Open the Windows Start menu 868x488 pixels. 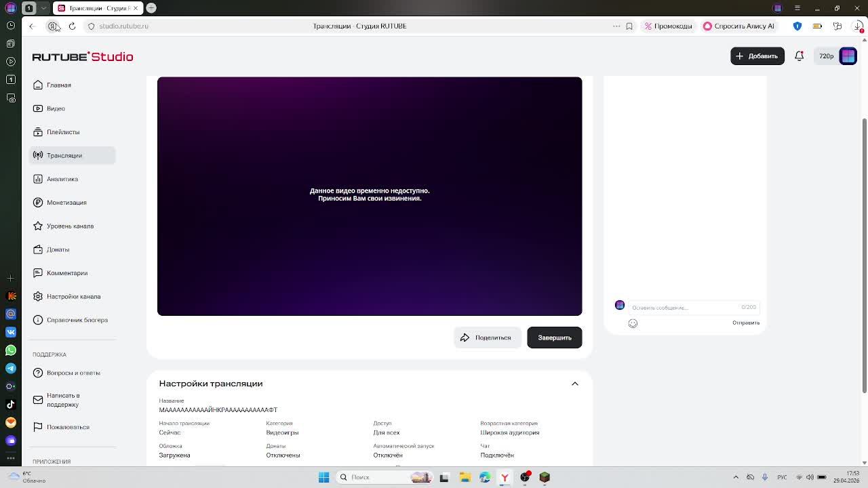(x=324, y=477)
